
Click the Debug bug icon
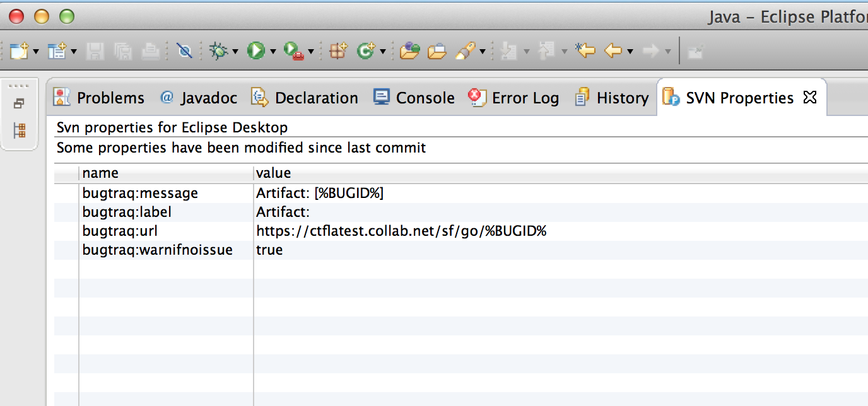pyautogui.click(x=218, y=51)
